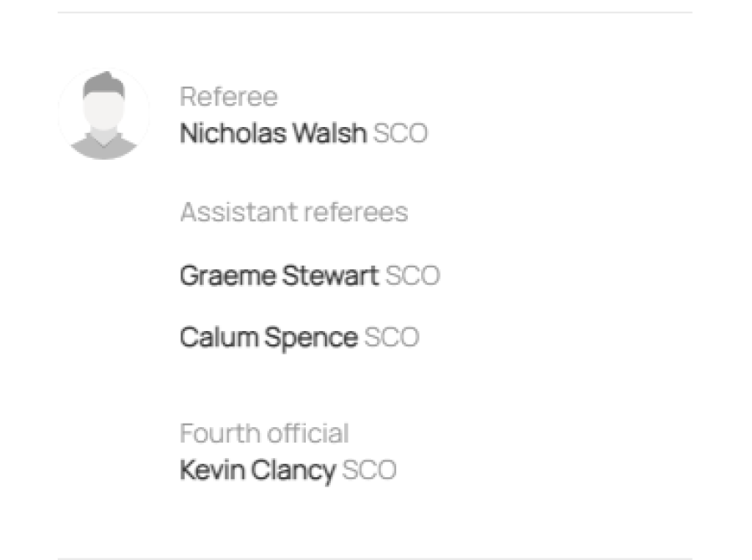752x560 pixels.
Task: Click SCO country code after Kevin Clancy
Action: (369, 470)
